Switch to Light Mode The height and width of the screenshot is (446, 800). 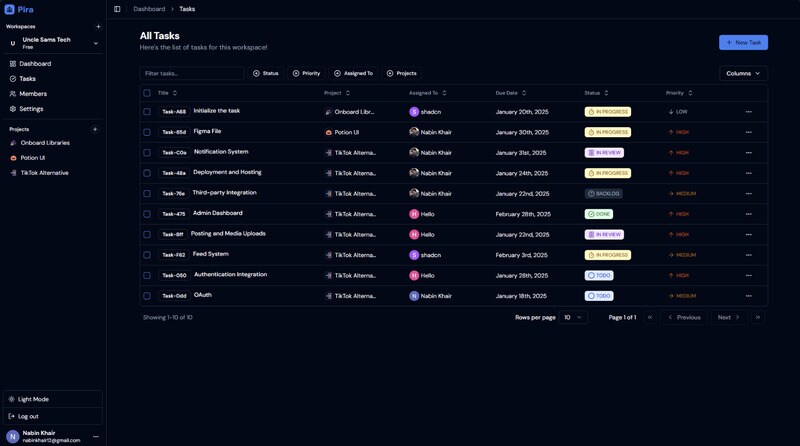tap(33, 399)
